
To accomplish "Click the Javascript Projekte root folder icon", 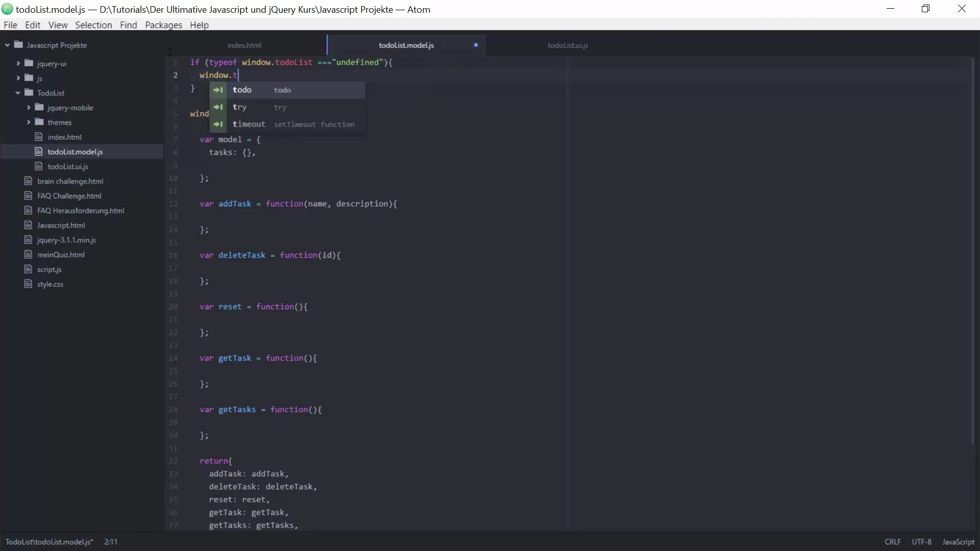I will pyautogui.click(x=19, y=45).
